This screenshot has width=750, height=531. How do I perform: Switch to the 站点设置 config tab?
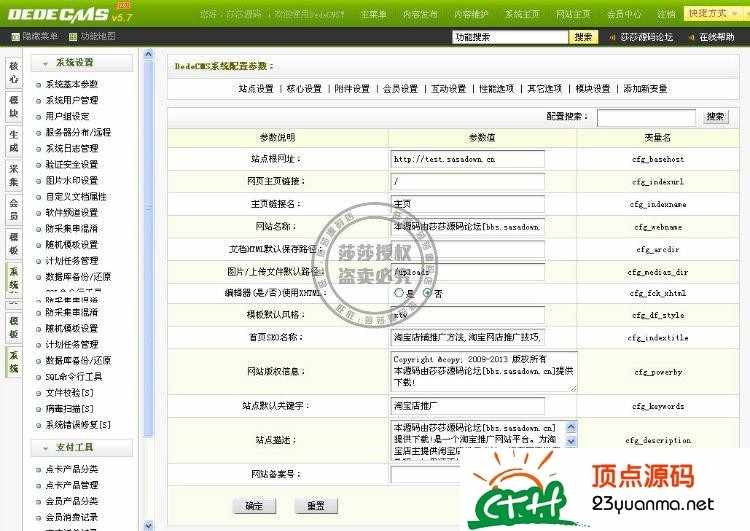click(x=256, y=89)
